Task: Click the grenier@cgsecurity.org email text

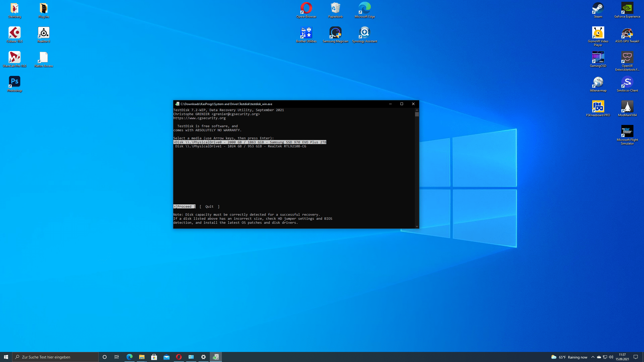Action: pos(236,114)
